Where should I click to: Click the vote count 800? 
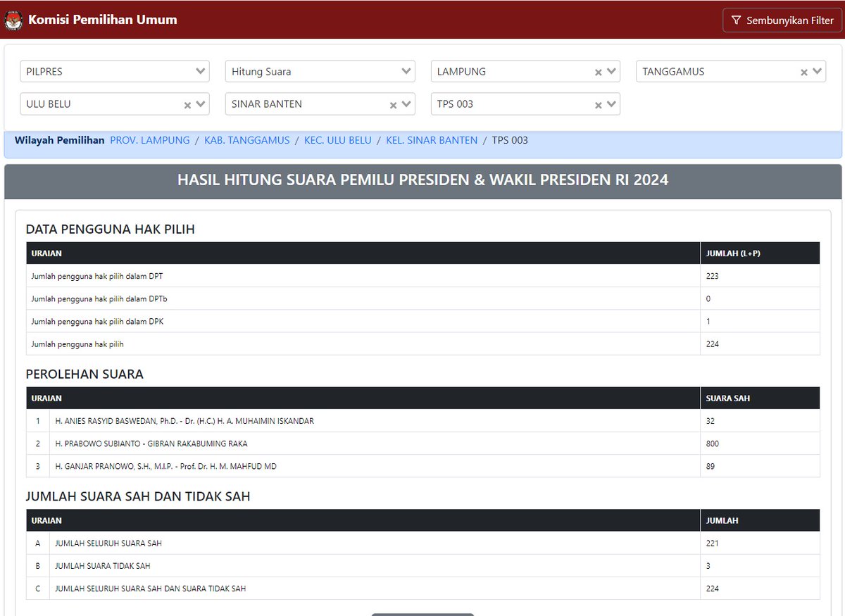(713, 444)
